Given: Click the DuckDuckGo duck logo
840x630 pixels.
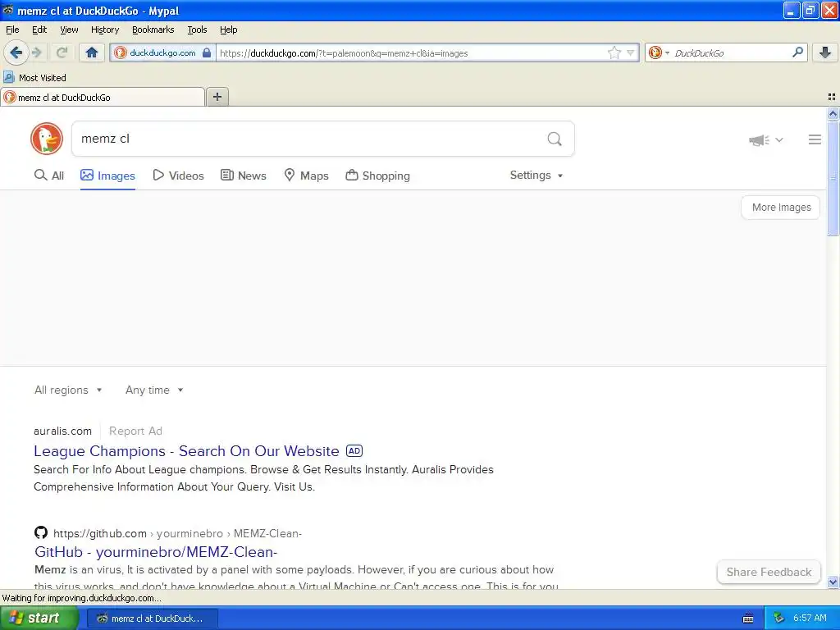Looking at the screenshot, I should [x=47, y=139].
